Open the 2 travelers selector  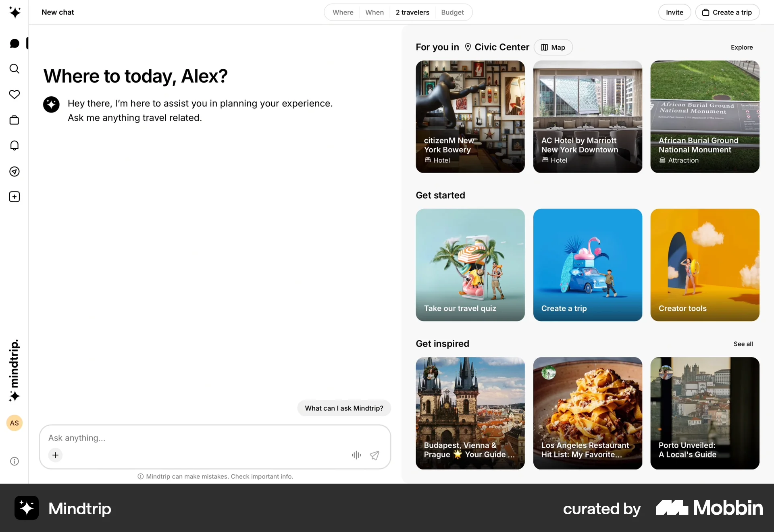tap(412, 12)
